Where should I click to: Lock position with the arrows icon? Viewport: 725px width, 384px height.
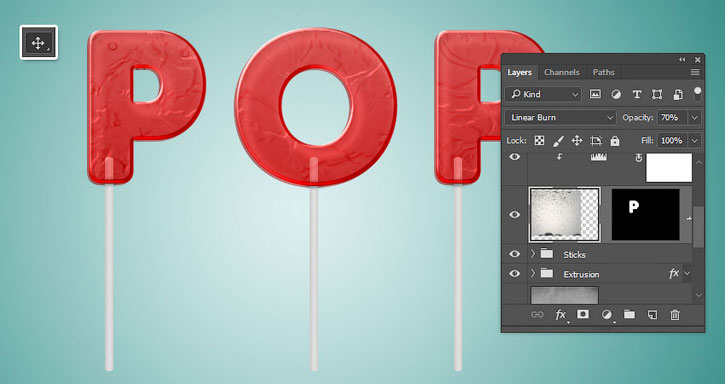[x=577, y=141]
